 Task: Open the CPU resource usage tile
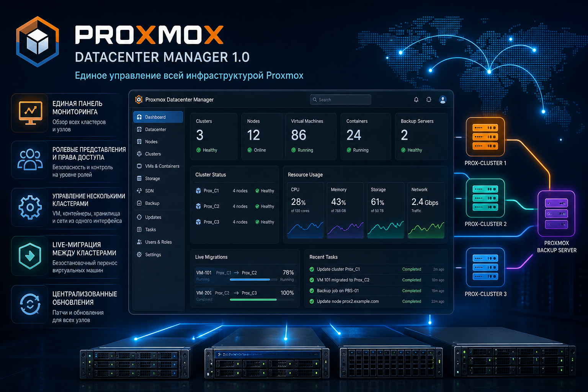click(x=305, y=211)
